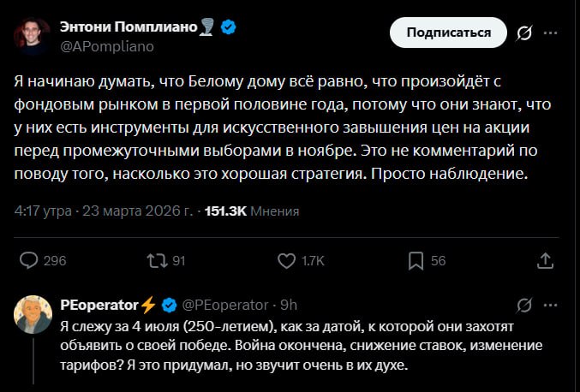Image resolution: width=580 pixels, height=392 pixels.
Task: Follow the author with Подписаться button
Action: pyautogui.click(x=448, y=33)
